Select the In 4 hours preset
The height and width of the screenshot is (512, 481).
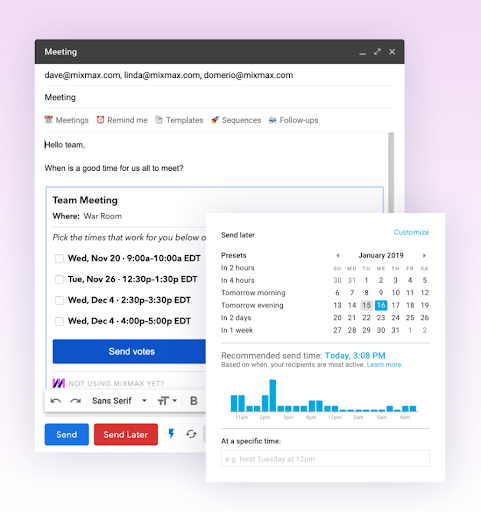tap(238, 280)
